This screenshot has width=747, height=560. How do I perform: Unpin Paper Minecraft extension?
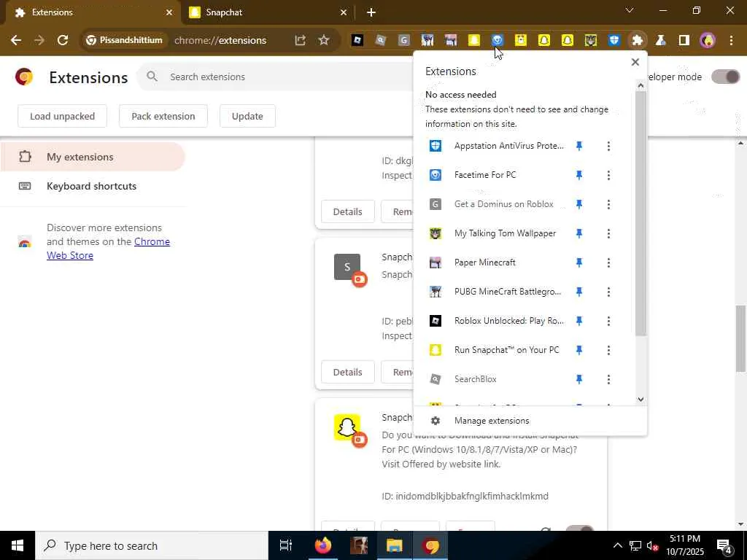point(579,262)
